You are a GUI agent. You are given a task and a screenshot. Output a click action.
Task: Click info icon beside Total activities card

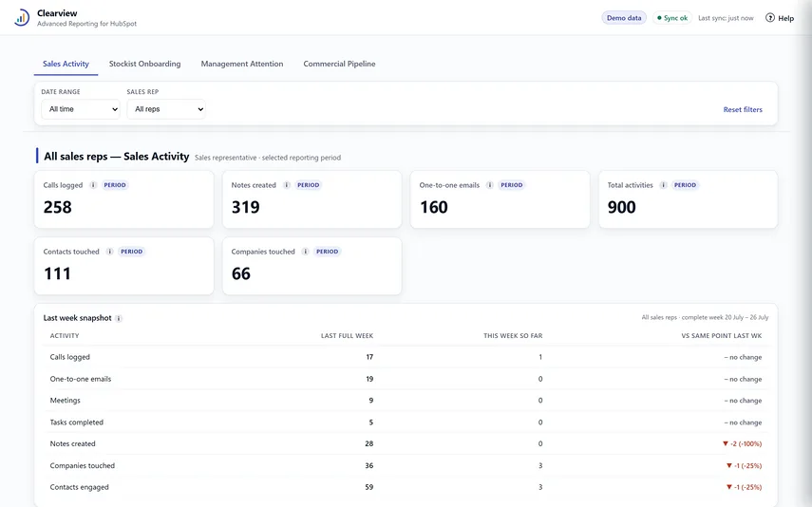663,185
